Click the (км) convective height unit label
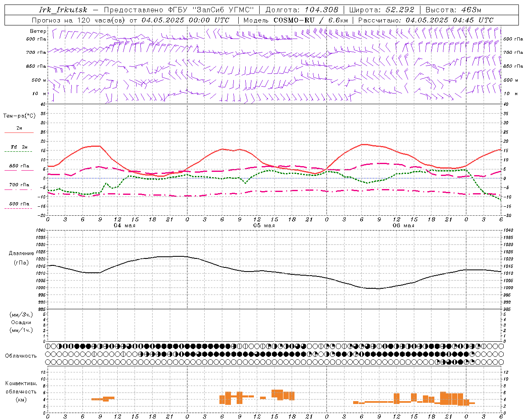 pos(21,399)
